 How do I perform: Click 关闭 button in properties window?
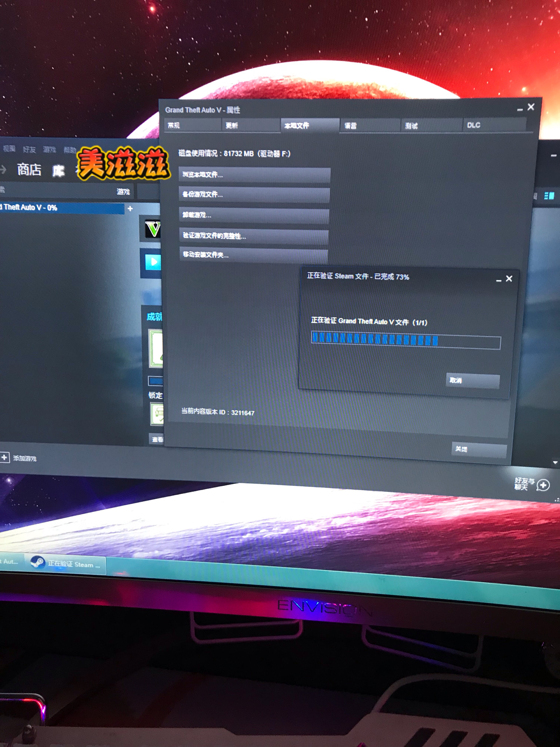pos(479,450)
